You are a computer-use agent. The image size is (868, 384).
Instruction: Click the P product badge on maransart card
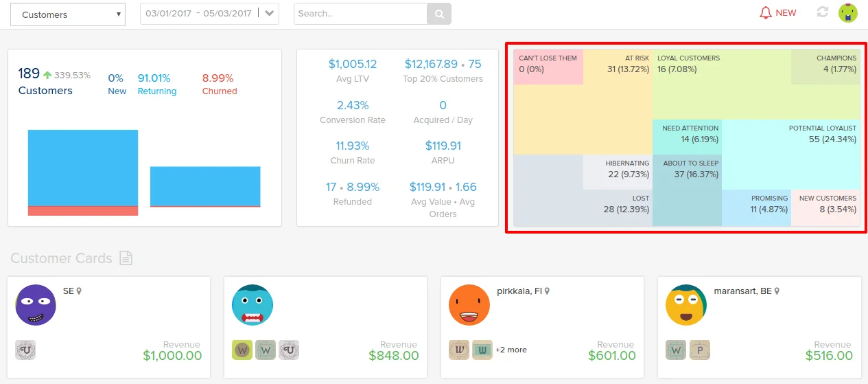pos(700,350)
